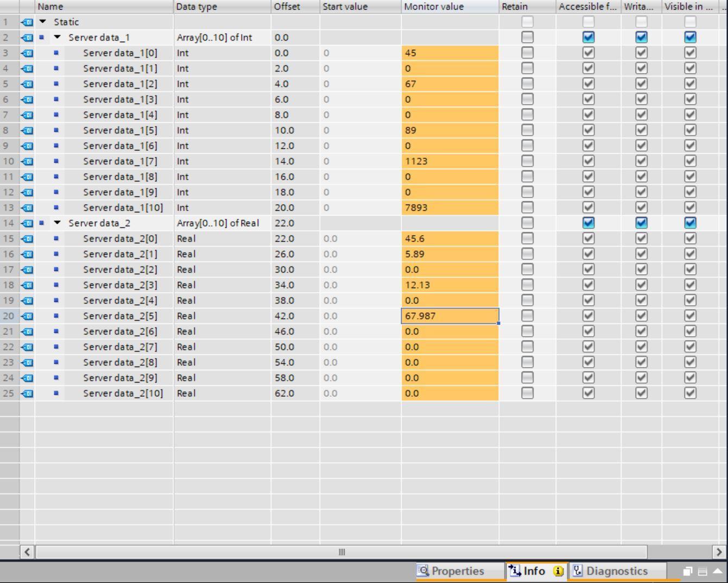Click the horizontal scrollbar thumb
Screen dimensions: 728x583
341,552
